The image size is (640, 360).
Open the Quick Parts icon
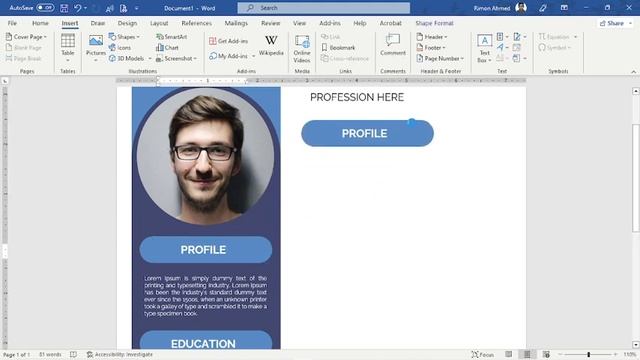[x=502, y=37]
